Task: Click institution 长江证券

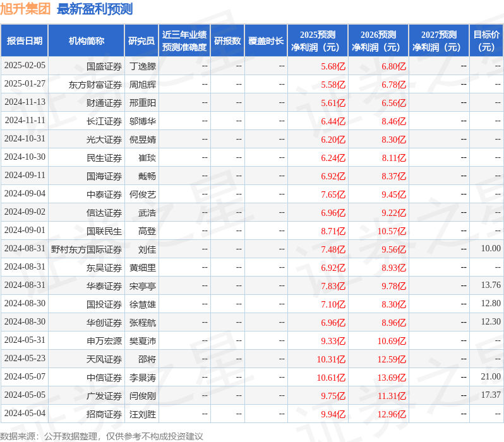Action: (104, 121)
